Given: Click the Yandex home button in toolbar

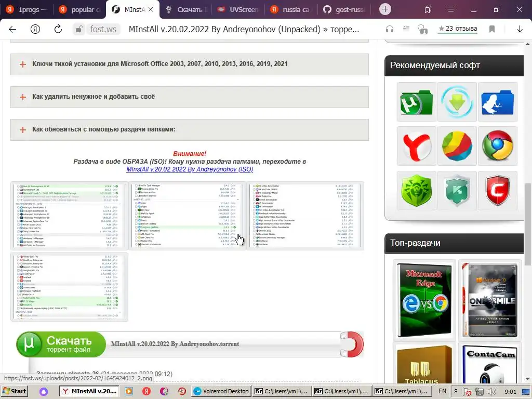Looking at the screenshot, I should coord(35,29).
